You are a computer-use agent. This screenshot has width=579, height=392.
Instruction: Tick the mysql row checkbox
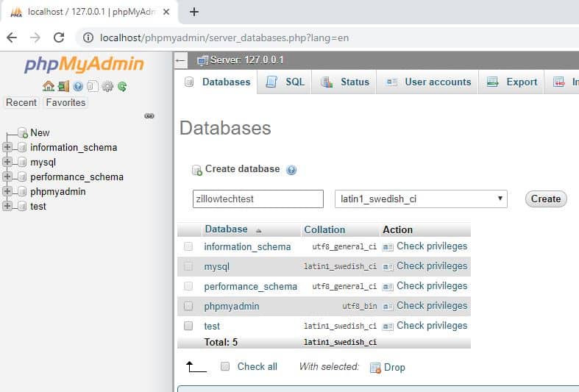coord(188,266)
